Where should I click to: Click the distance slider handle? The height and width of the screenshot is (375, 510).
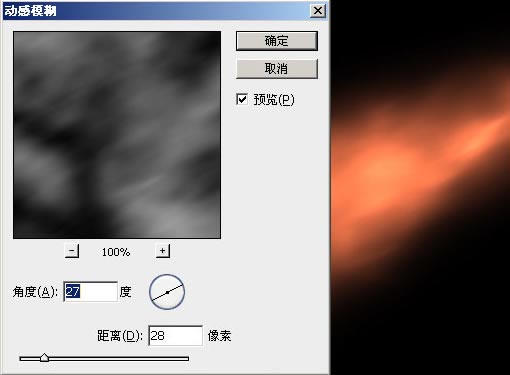[44, 358]
